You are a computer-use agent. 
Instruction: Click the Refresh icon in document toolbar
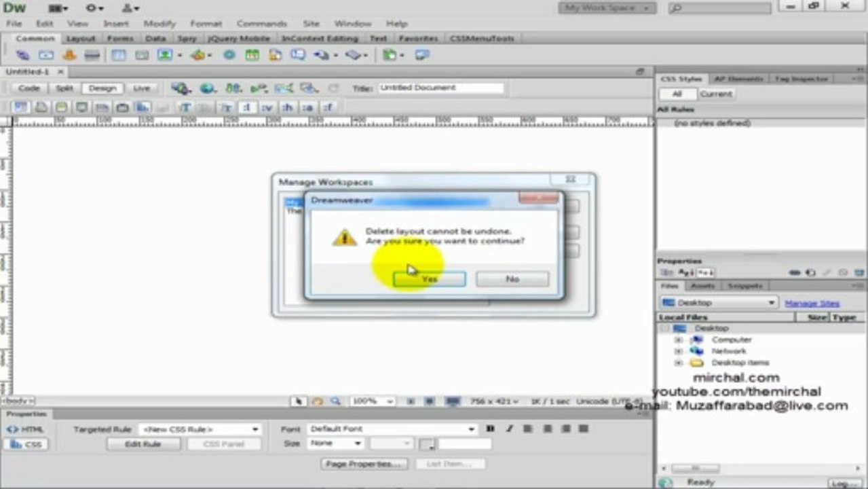click(x=333, y=88)
